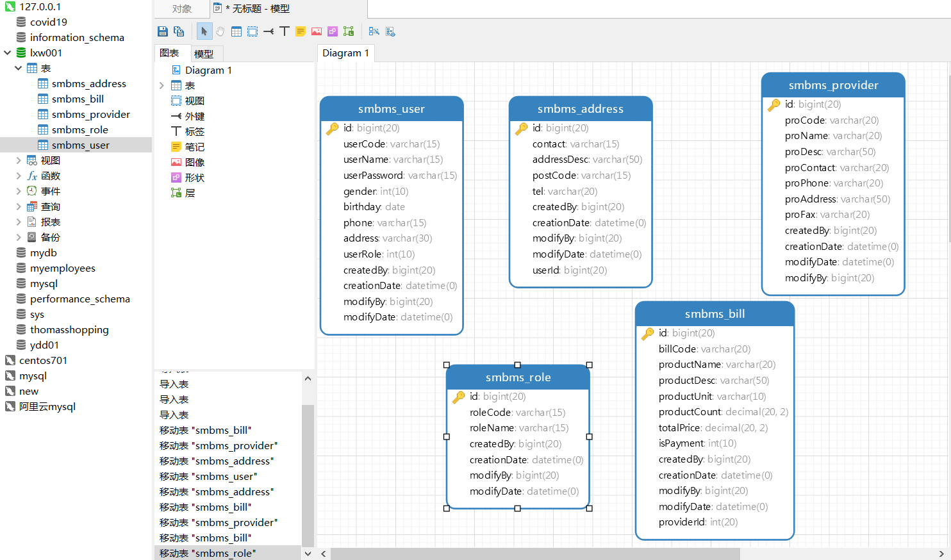Click history entry 移动表 "smbms_role"
The width and height of the screenshot is (951, 560).
(228, 553)
